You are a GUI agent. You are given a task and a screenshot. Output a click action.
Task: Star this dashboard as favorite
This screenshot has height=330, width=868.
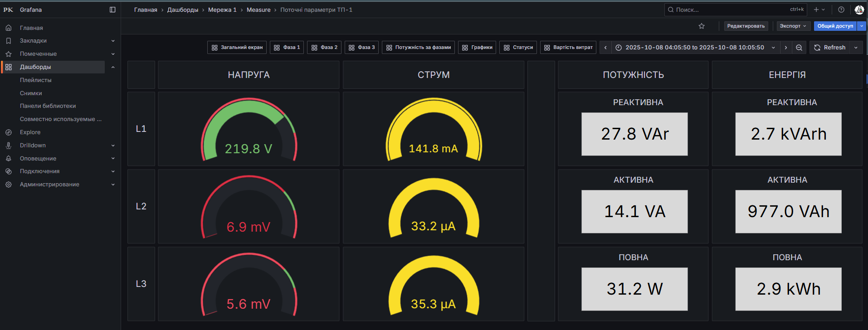point(702,26)
